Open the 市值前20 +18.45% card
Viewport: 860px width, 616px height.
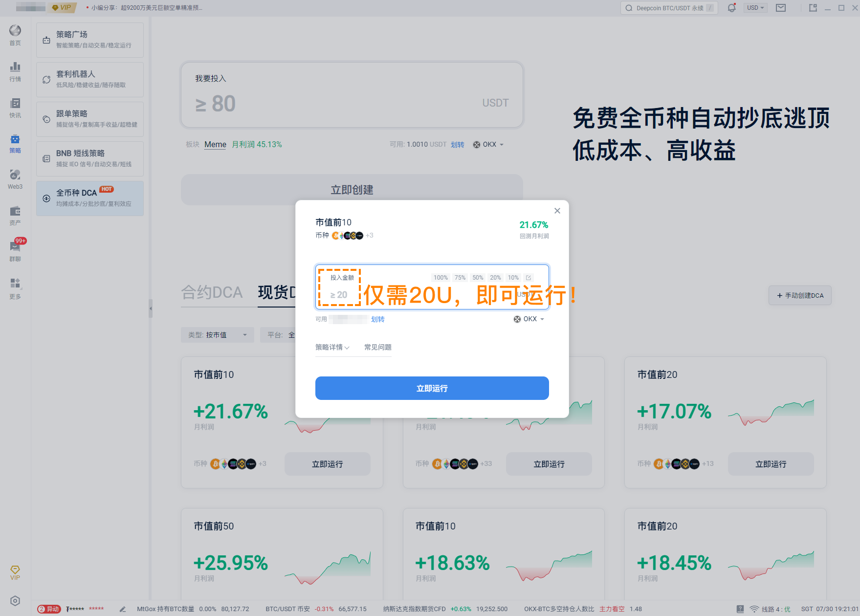coord(725,554)
